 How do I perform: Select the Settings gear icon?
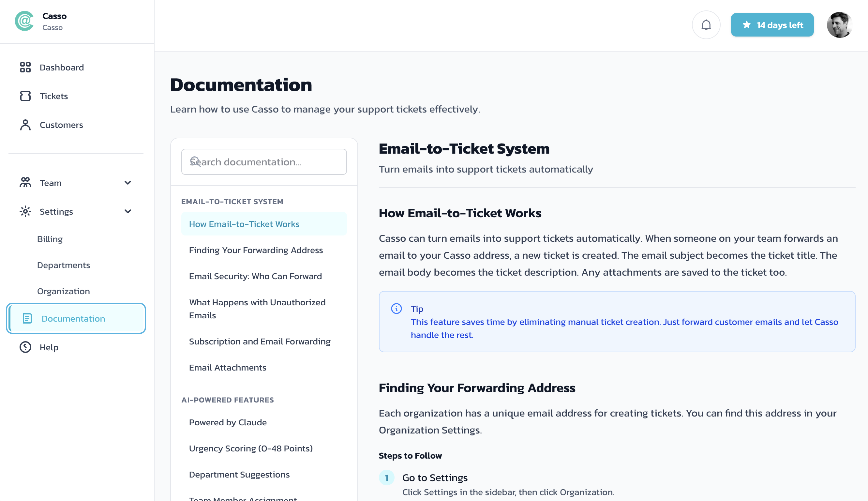(25, 212)
